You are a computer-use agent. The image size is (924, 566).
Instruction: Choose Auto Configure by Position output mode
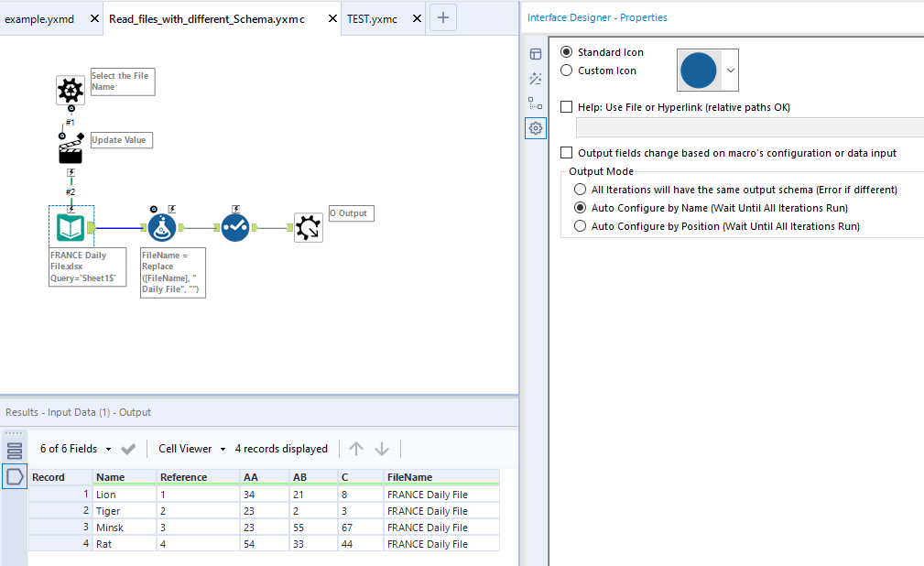[578, 226]
